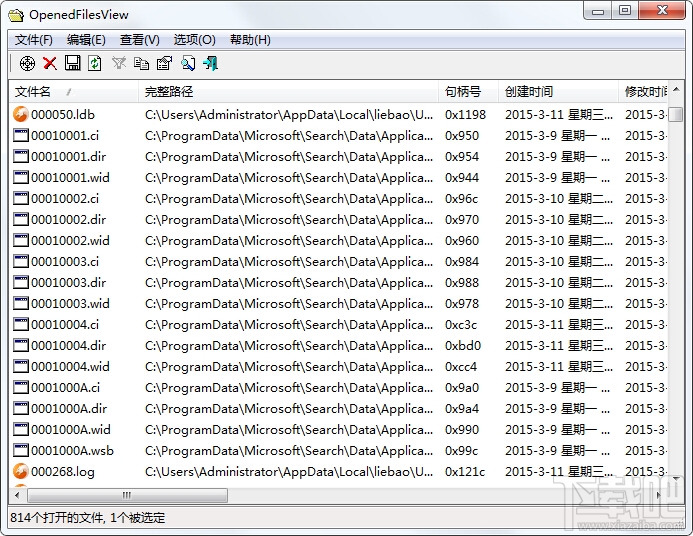This screenshot has width=693, height=536.
Task: Open the 帮助(H) menu
Action: pyautogui.click(x=250, y=40)
